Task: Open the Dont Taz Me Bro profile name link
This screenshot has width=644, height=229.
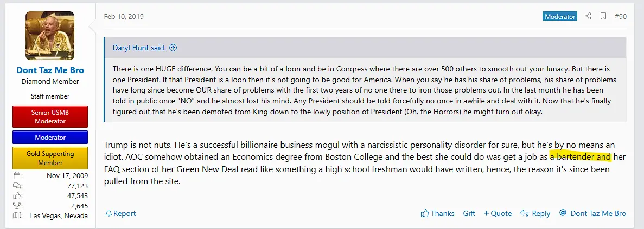Action: [x=50, y=70]
